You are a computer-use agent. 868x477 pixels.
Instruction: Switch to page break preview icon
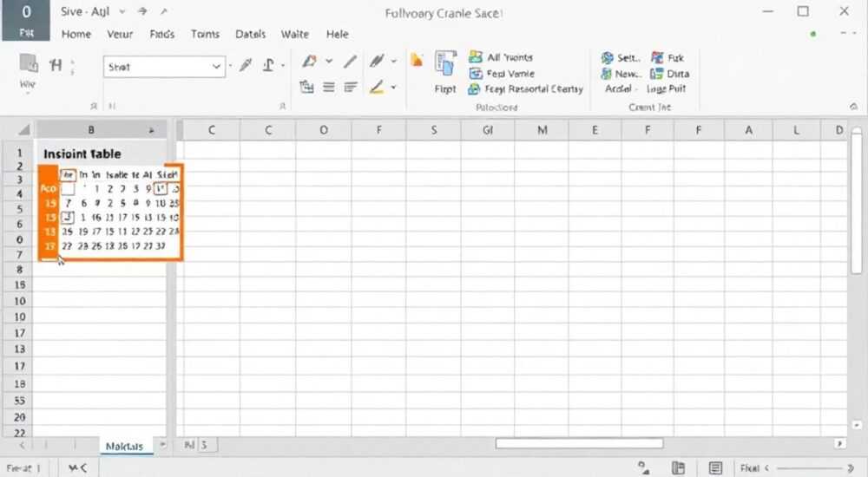click(714, 468)
